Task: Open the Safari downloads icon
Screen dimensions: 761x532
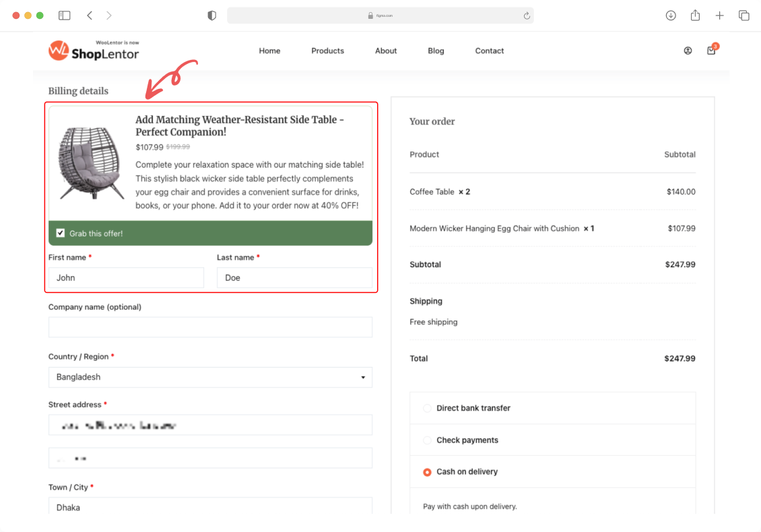Action: point(671,15)
